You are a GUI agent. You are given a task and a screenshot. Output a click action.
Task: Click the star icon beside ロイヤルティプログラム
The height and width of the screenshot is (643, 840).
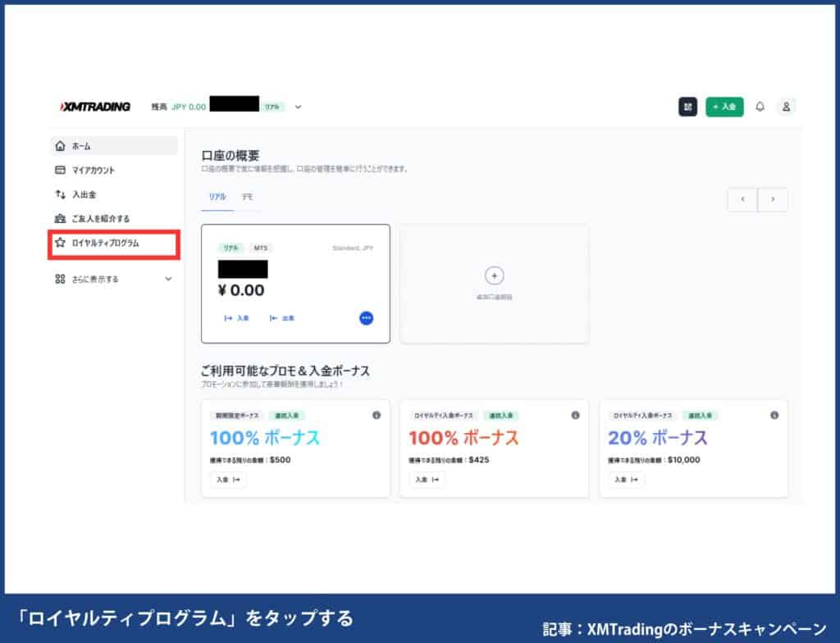[60, 243]
